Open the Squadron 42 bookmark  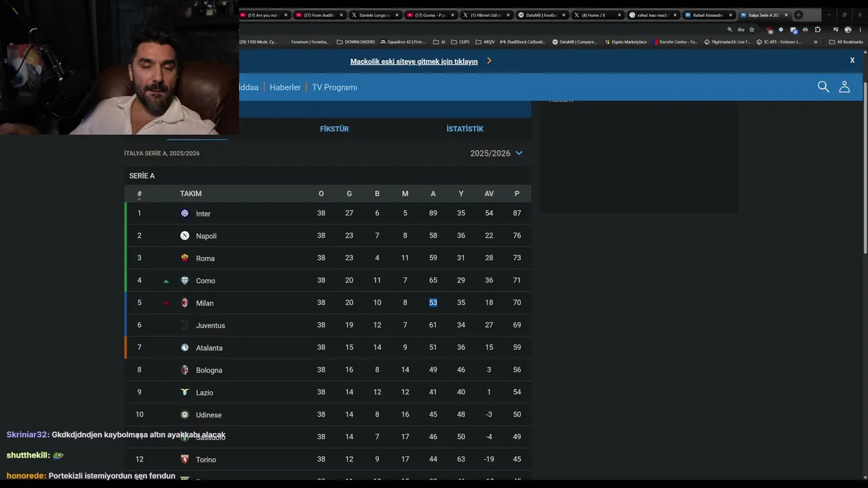(x=403, y=42)
